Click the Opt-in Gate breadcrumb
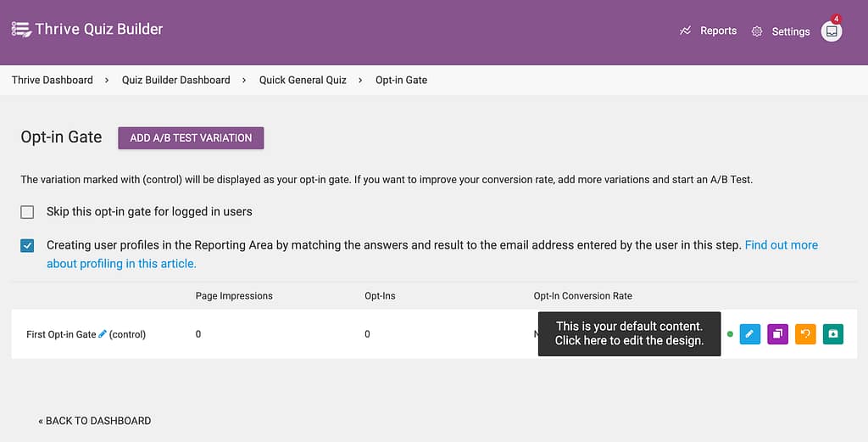The image size is (868, 442). (401, 80)
